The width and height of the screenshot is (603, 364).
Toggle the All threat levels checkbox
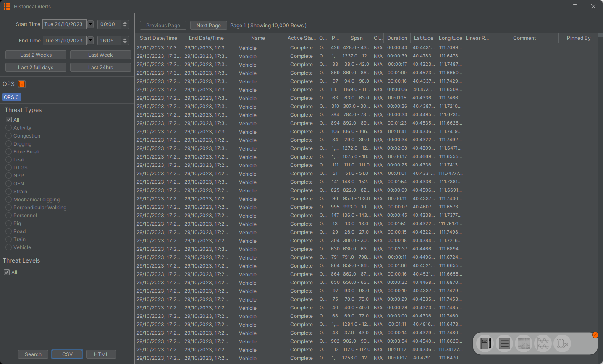(x=7, y=273)
